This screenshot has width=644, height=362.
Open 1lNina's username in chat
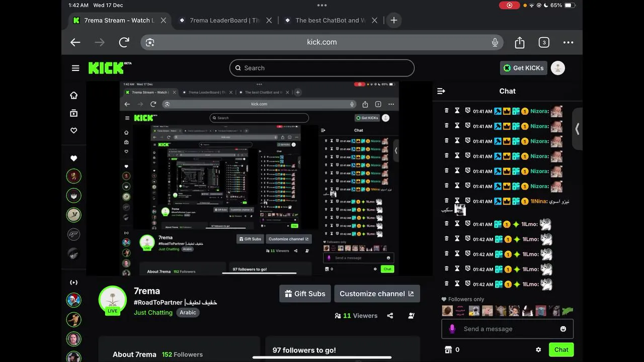point(538,201)
